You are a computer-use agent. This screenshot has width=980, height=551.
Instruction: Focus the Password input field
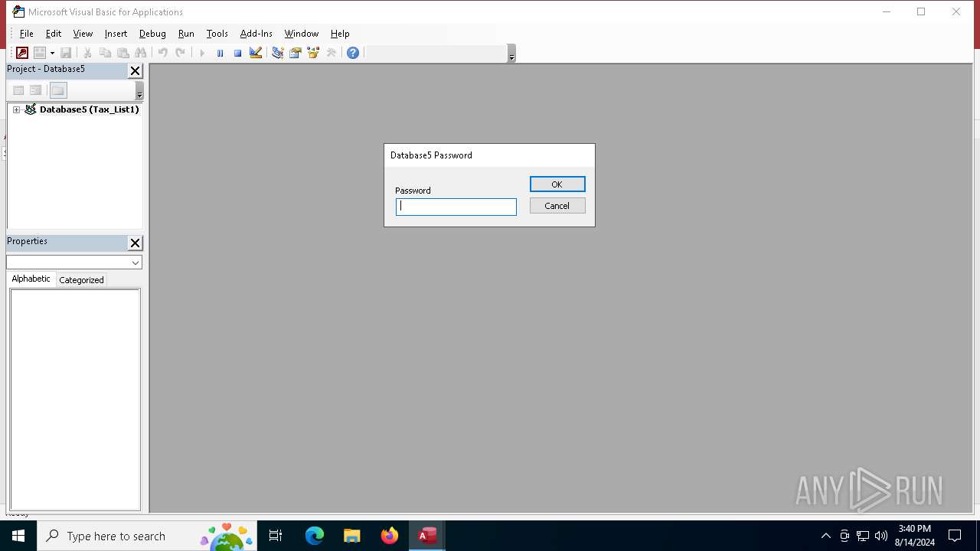(456, 207)
